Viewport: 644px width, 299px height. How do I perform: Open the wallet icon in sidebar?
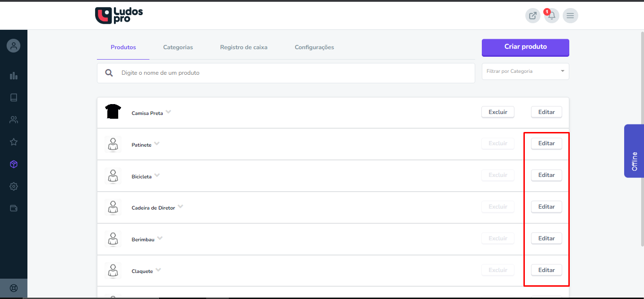click(x=14, y=208)
